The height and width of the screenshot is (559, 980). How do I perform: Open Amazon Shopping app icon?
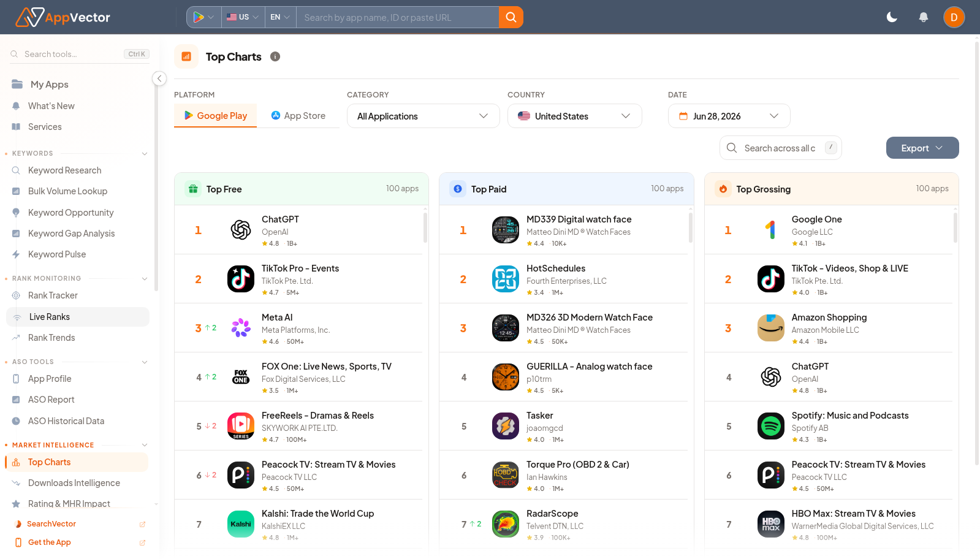[x=771, y=328]
